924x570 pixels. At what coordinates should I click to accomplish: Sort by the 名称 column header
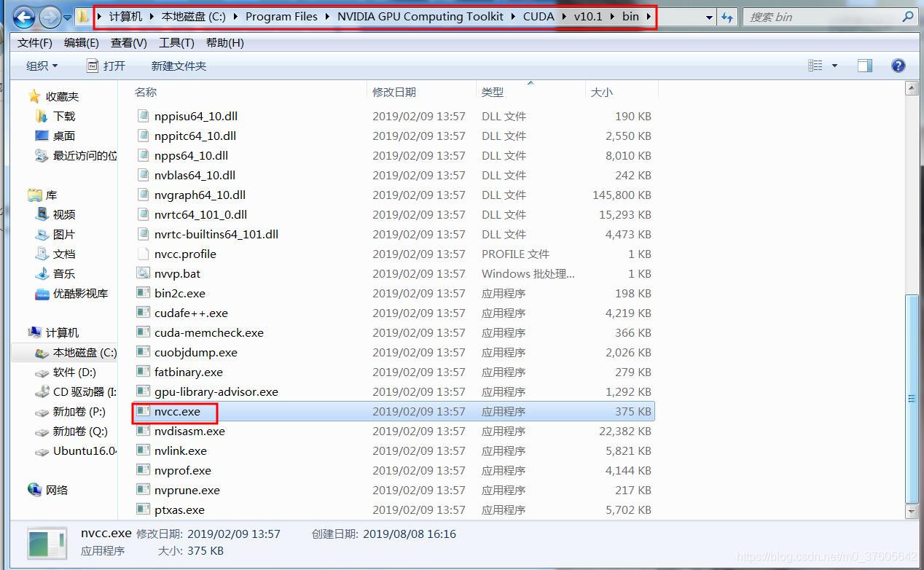click(x=146, y=92)
